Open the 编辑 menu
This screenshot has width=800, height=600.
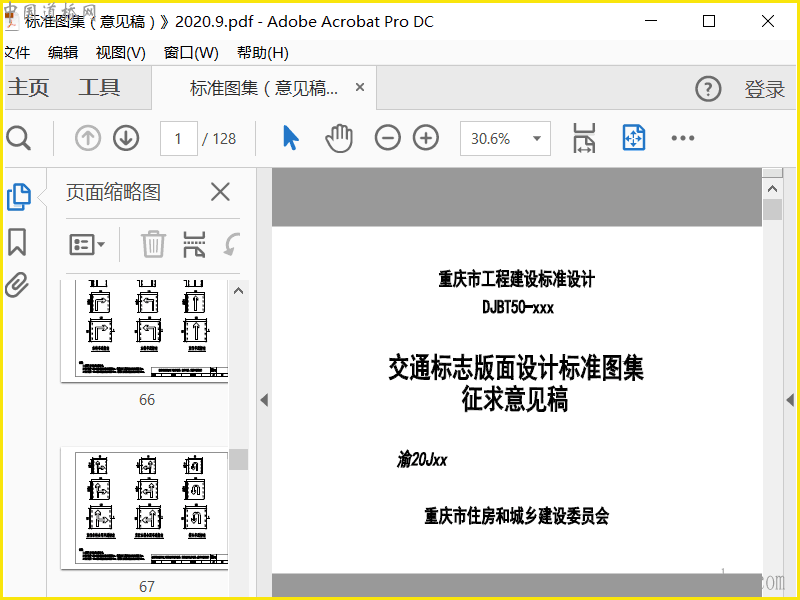(63, 53)
